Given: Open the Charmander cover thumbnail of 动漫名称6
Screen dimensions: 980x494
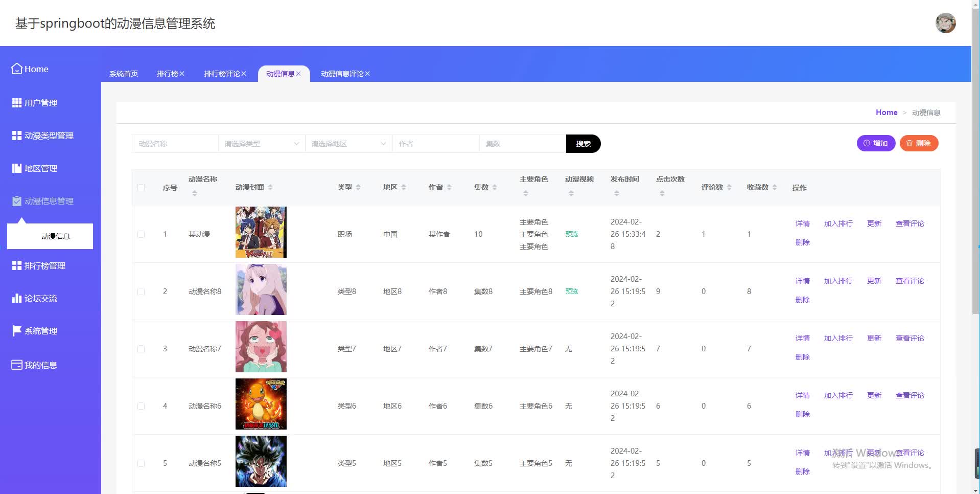Looking at the screenshot, I should [x=261, y=404].
